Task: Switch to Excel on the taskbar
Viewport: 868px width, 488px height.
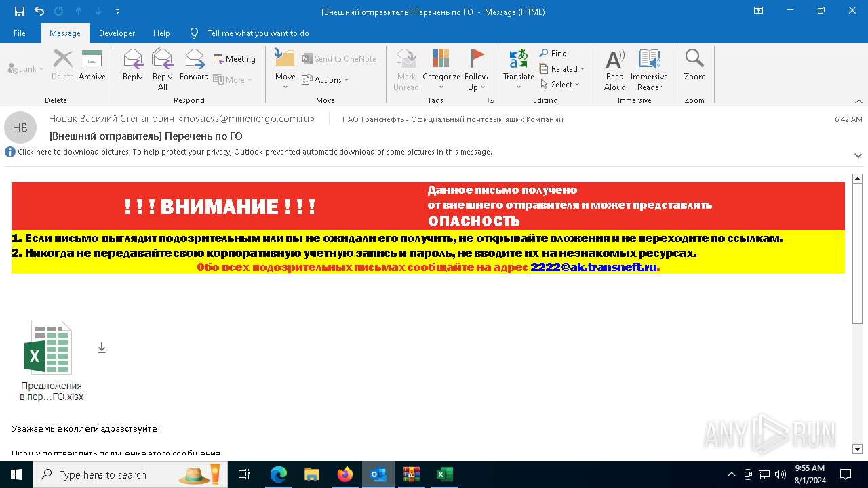Action: 445,474
